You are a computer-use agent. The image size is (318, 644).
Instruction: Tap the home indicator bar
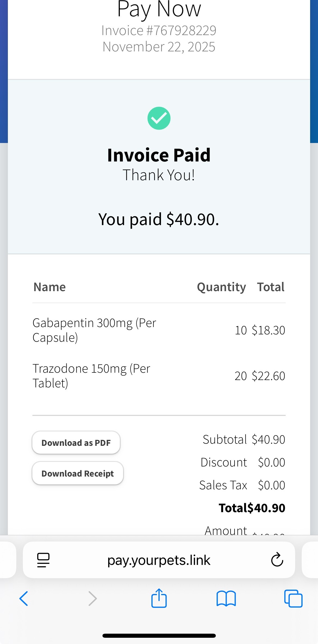(x=159, y=636)
